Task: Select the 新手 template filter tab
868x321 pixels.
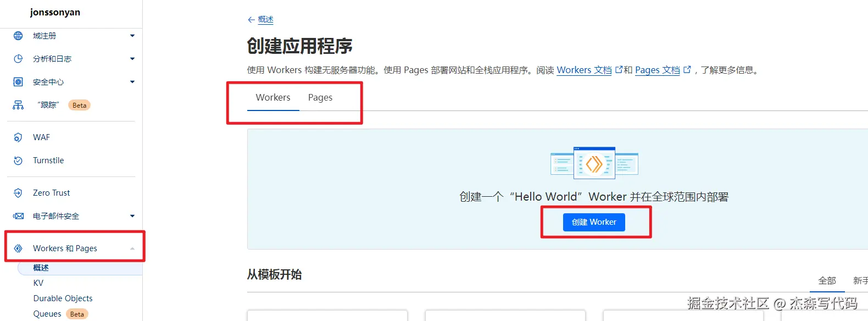Action: point(860,281)
